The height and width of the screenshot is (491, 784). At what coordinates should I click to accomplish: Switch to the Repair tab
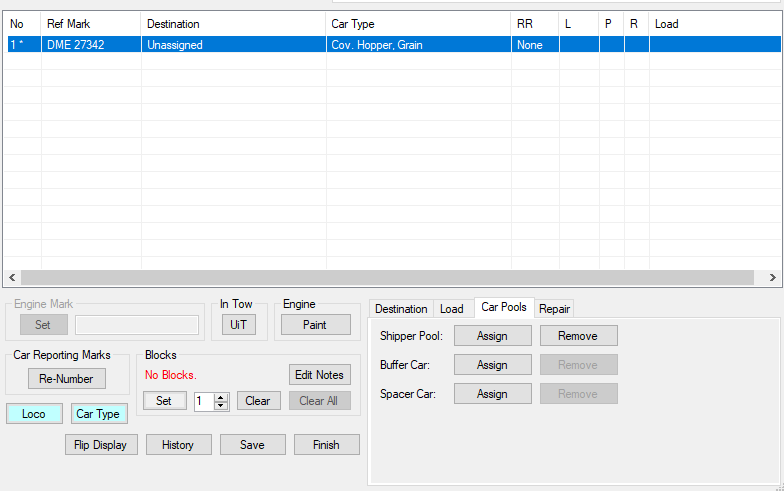pyautogui.click(x=554, y=309)
